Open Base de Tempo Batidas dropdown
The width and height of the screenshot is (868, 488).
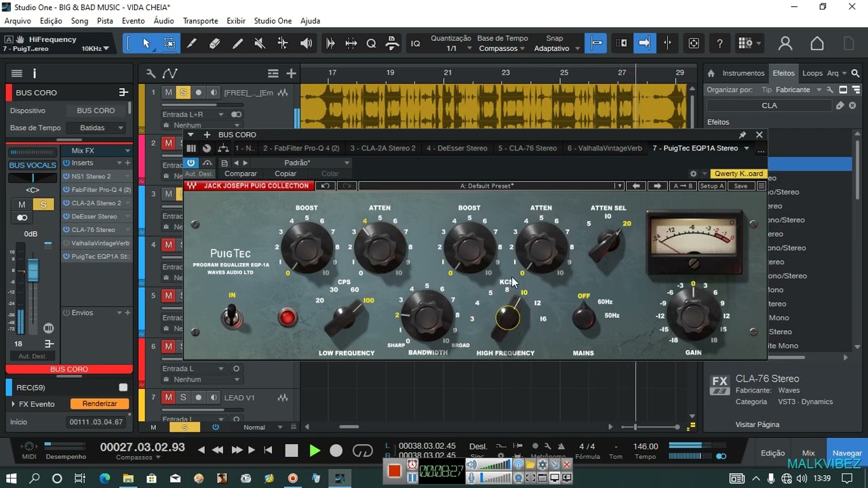coord(97,127)
